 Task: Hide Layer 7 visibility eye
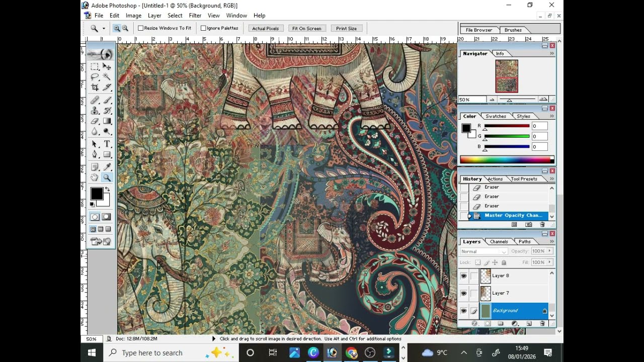(x=463, y=293)
